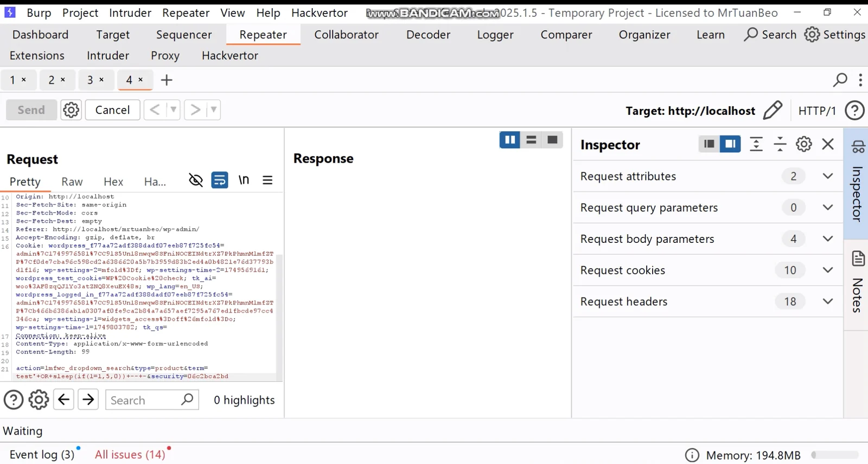The height and width of the screenshot is (464, 868).
Task: Open Inspector settings gear
Action: (x=804, y=144)
